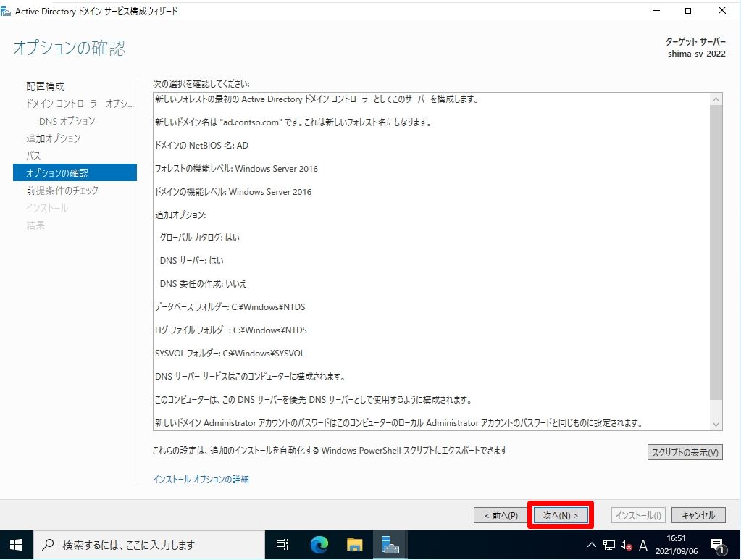Select パス step in sidebar
The image size is (741, 560).
pyautogui.click(x=33, y=156)
